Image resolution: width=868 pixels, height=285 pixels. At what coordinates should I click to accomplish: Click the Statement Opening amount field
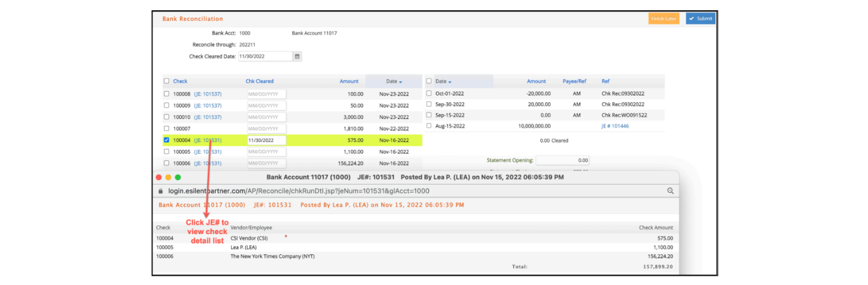coord(562,160)
